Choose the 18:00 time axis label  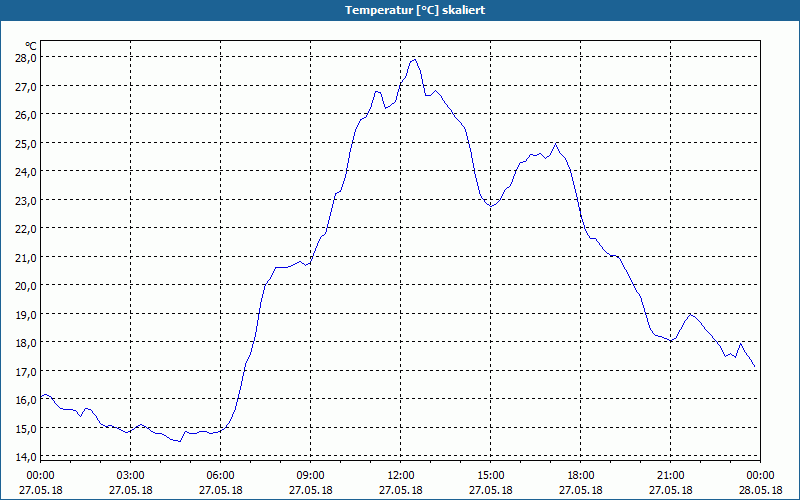point(581,476)
